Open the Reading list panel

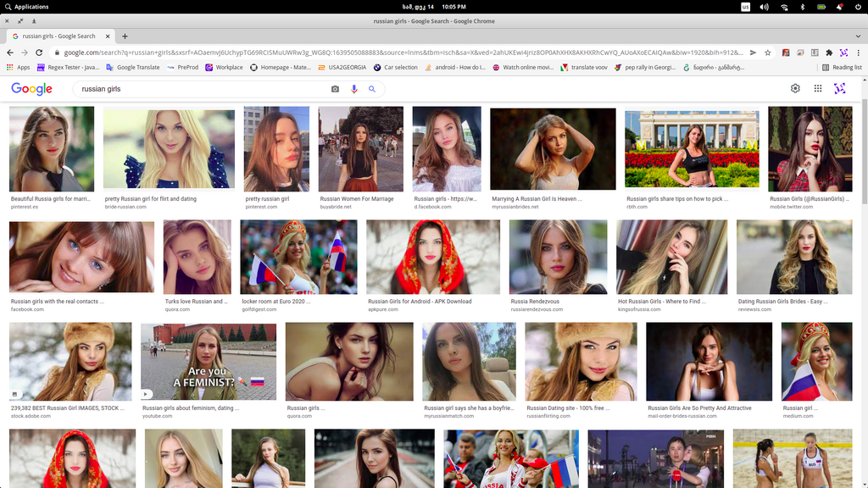point(842,67)
